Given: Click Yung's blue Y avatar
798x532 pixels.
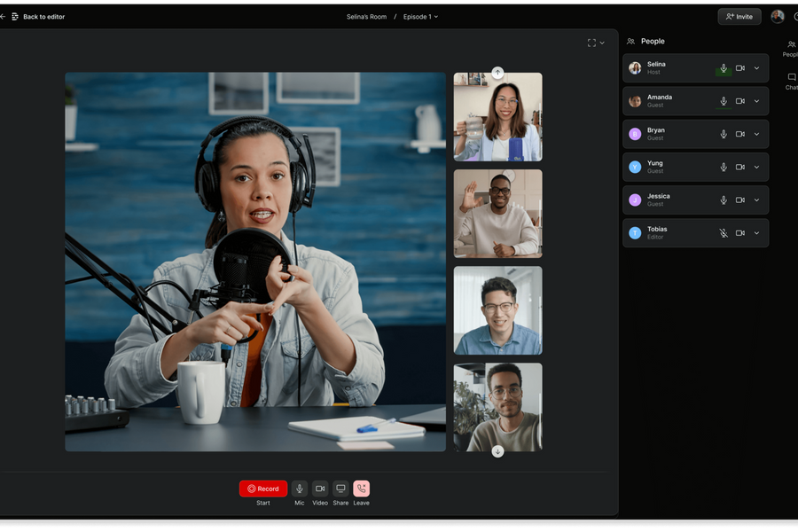Looking at the screenshot, I should (x=635, y=167).
